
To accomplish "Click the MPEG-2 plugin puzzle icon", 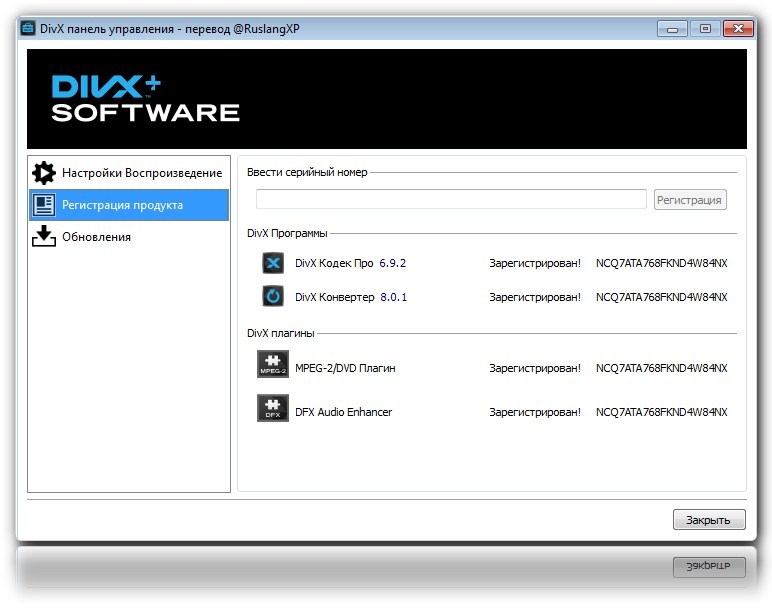I will pyautogui.click(x=273, y=365).
